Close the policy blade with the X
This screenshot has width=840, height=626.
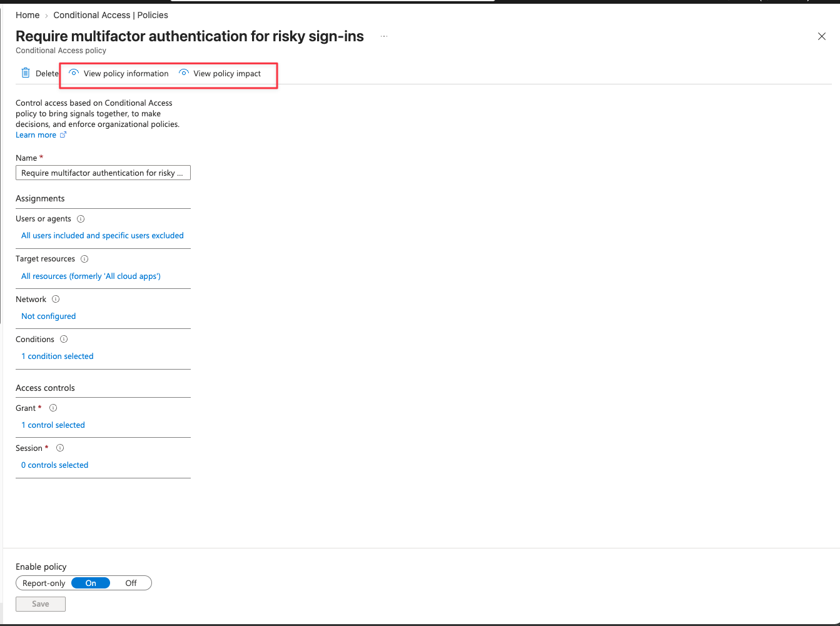click(822, 36)
